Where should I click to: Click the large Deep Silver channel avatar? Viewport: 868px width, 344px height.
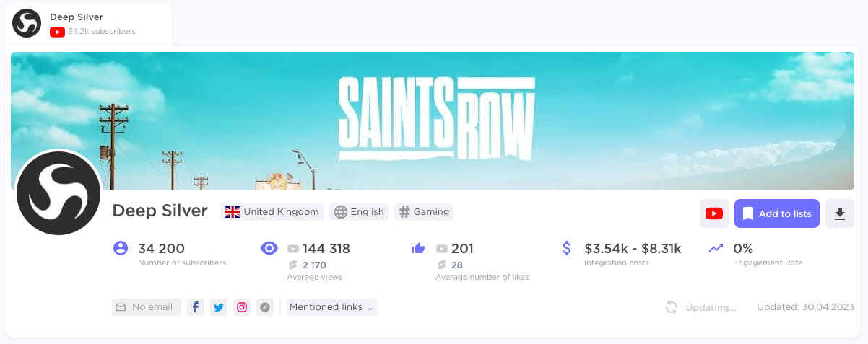[58, 193]
